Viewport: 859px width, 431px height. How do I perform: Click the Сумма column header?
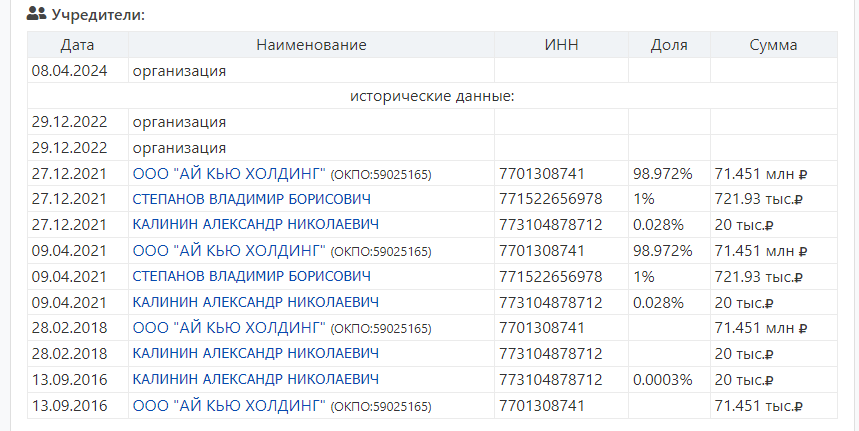click(773, 45)
